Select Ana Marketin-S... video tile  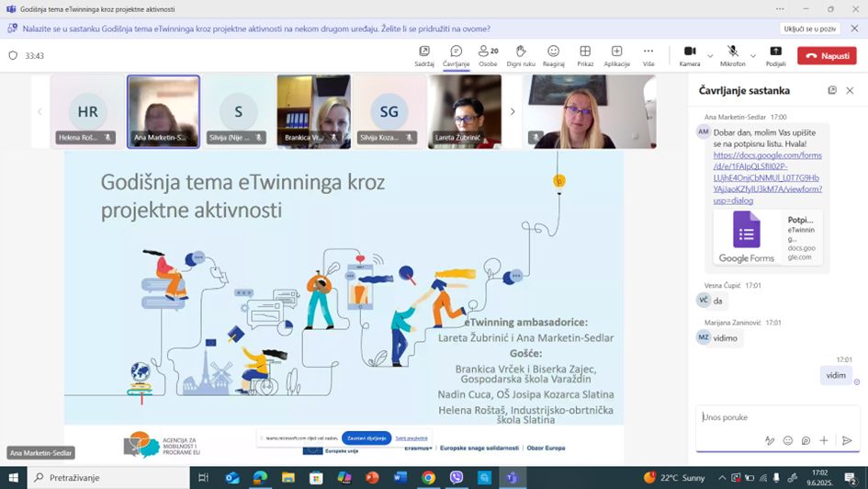163,111
